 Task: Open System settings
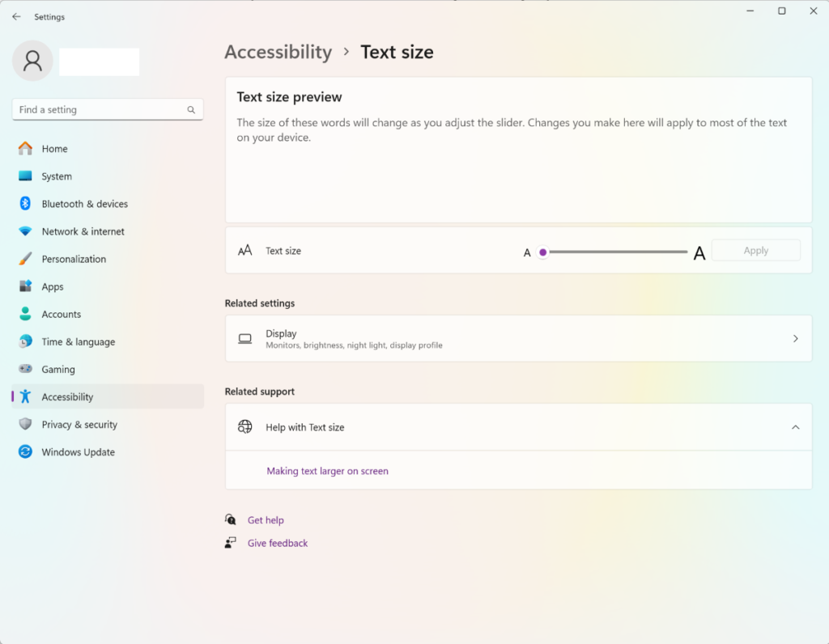[108, 176]
